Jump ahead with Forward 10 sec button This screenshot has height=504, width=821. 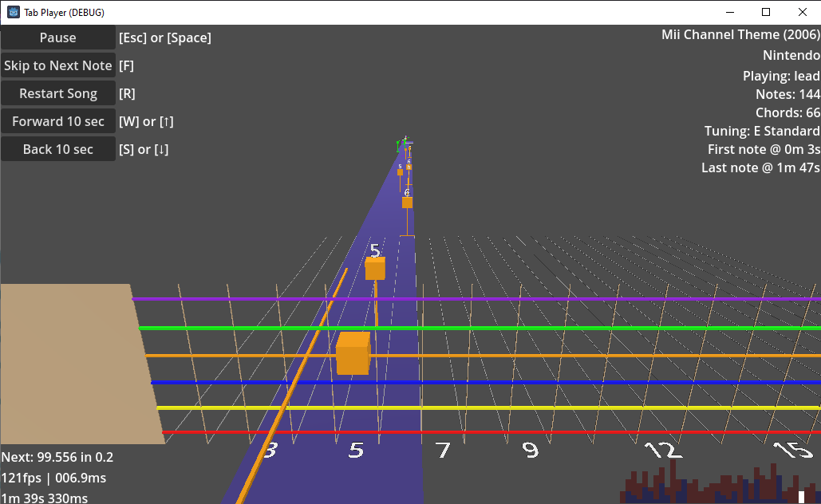[x=58, y=121]
